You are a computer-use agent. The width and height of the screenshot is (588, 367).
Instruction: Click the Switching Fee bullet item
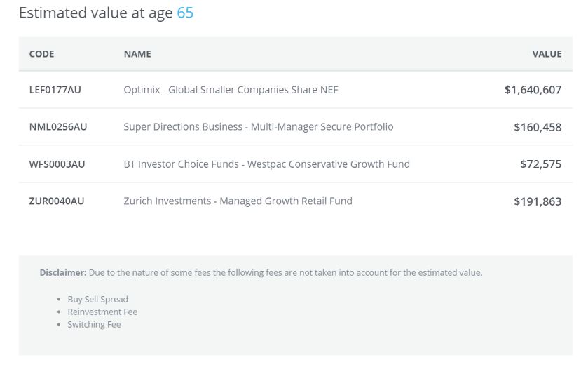[94, 324]
